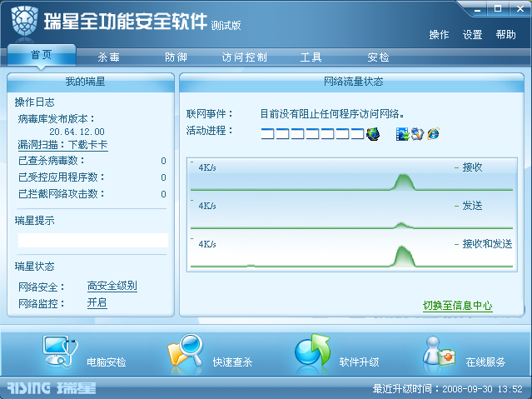Click the RISING 瑞星 footer logo

(x=52, y=388)
